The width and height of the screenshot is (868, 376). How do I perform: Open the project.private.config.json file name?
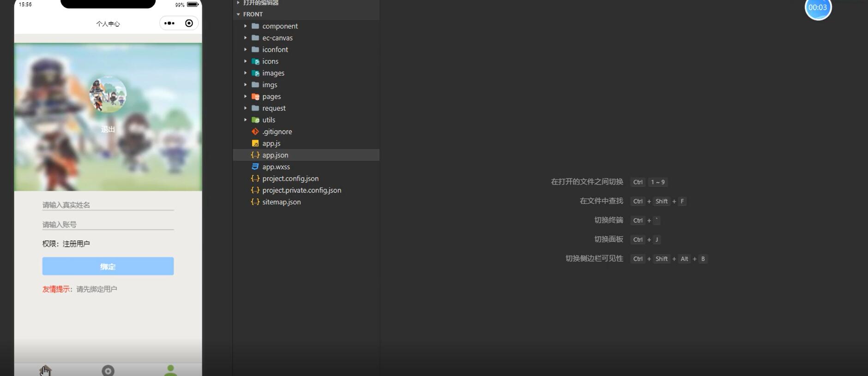tap(302, 190)
